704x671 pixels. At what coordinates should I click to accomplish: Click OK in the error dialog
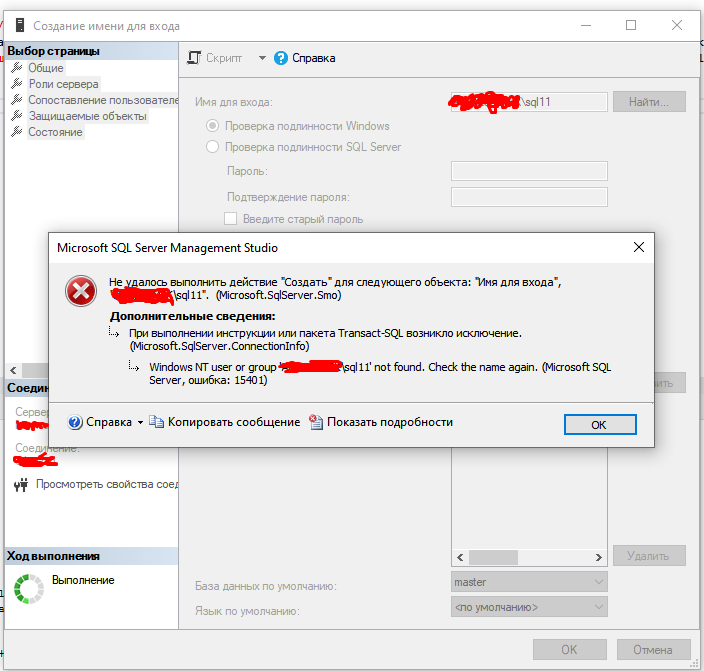coord(600,424)
